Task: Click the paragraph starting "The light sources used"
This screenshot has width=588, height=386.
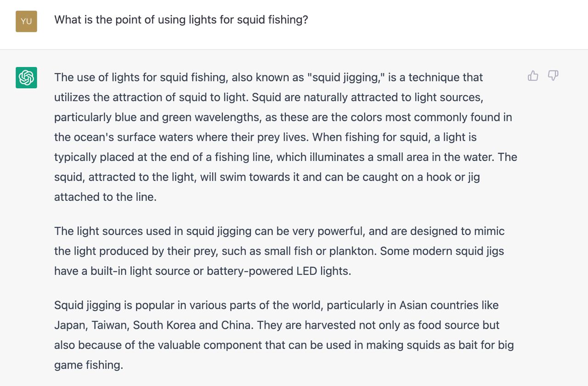Action: (279, 251)
